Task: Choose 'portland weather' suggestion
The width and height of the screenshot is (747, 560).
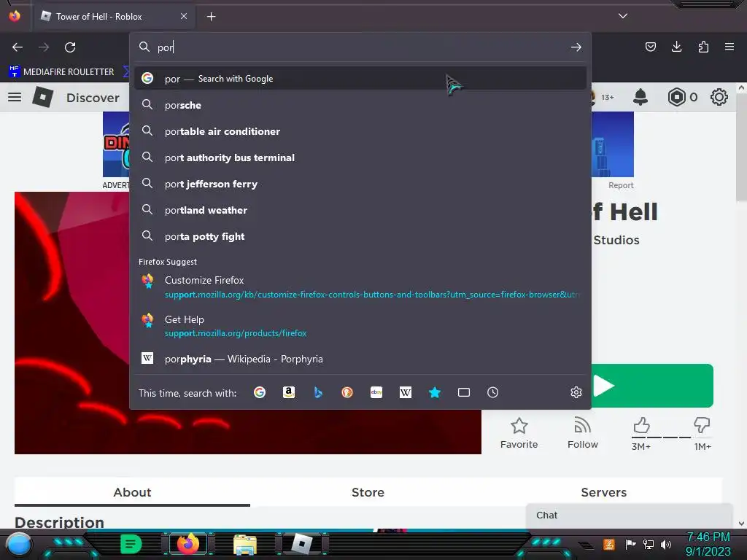Action: (360, 210)
